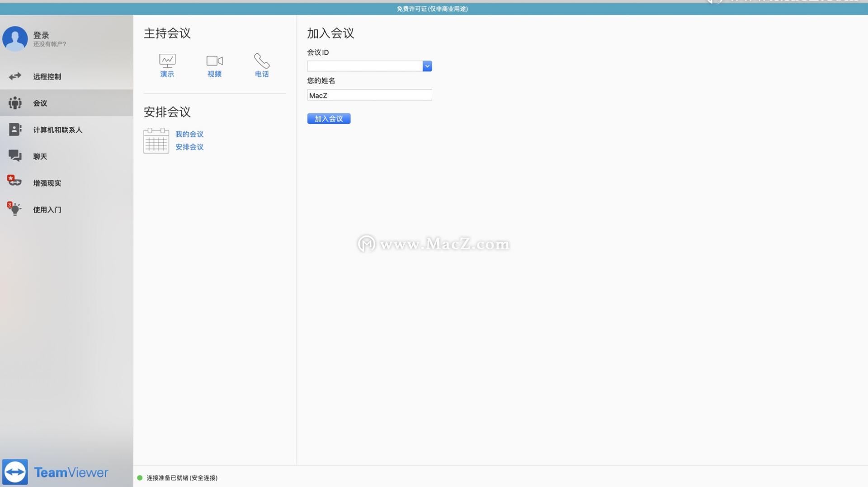Image resolution: width=868 pixels, height=487 pixels.
Task: Open the 会议 ID dropdown arrow
Action: [x=427, y=66]
